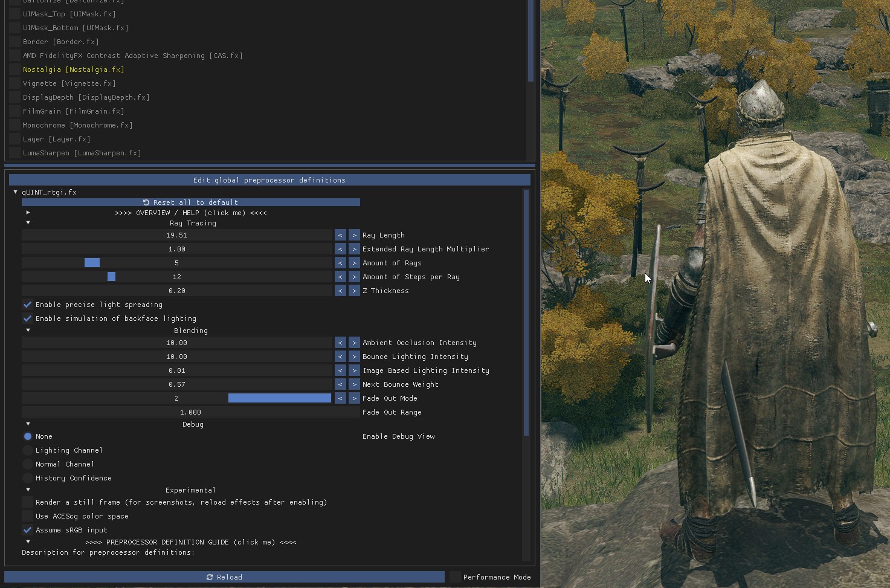This screenshot has width=890, height=588.
Task: Decrease Ray Length with left arrow
Action: (x=340, y=235)
